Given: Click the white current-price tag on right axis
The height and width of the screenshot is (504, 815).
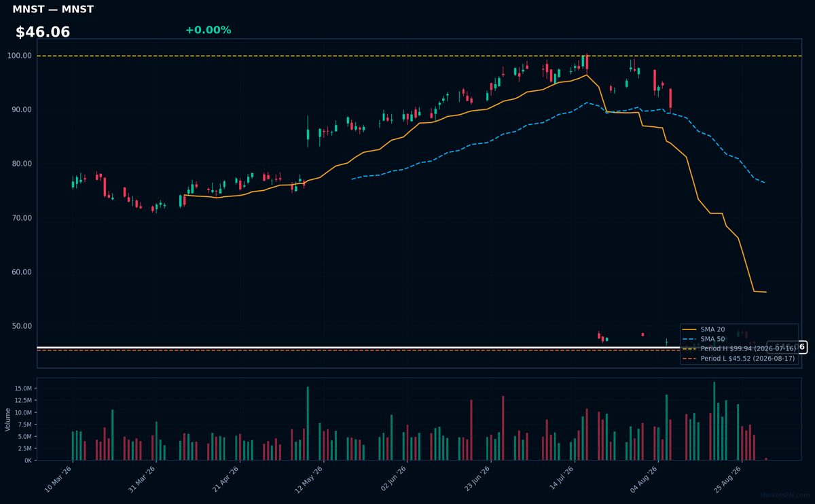Looking at the screenshot, I should point(787,347).
